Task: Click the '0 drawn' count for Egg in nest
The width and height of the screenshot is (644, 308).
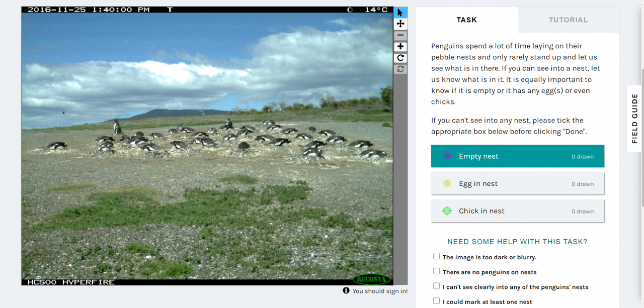Action: (583, 184)
